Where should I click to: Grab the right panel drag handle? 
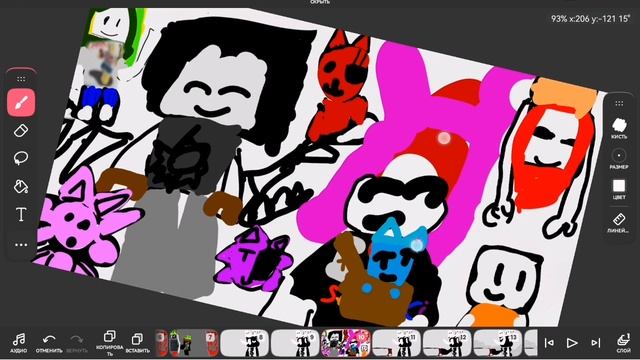click(619, 103)
